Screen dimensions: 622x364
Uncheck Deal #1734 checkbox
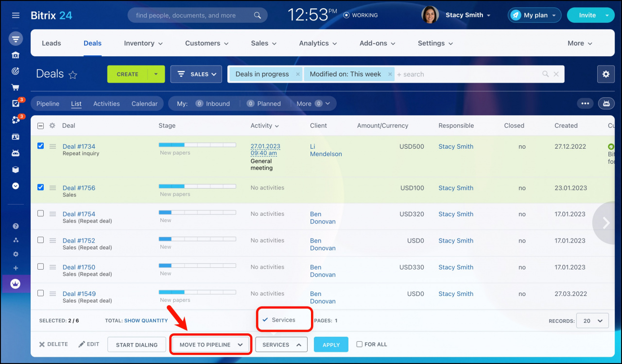click(40, 145)
